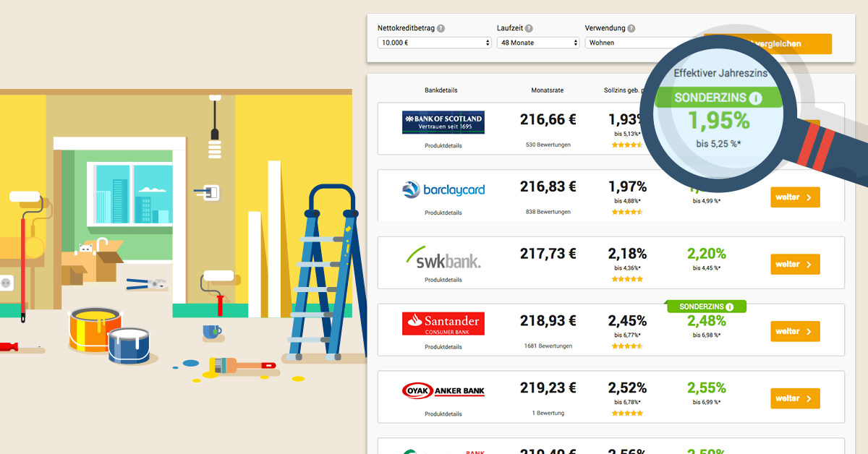Click the magnified 1,95% rate
Image resolution: width=868 pixels, height=454 pixels.
point(718,121)
